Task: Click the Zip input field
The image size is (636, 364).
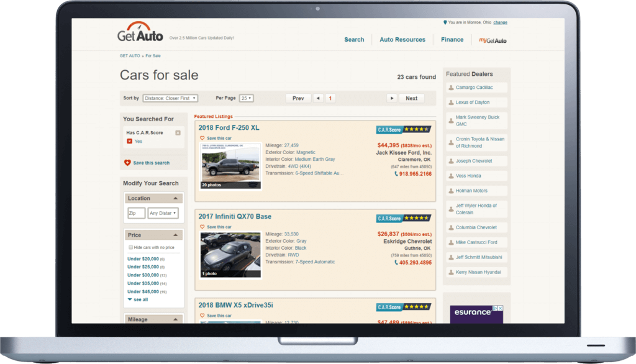Action: [136, 213]
